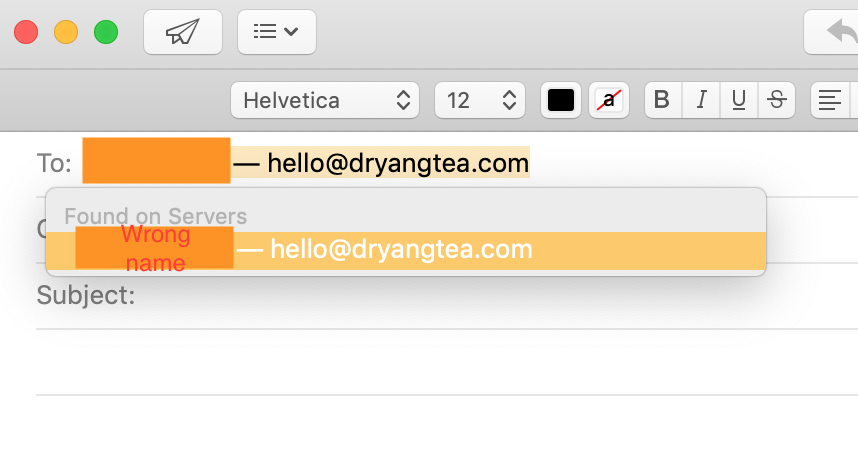Send message with paper plane icon
The height and width of the screenshot is (468, 858).
click(183, 32)
